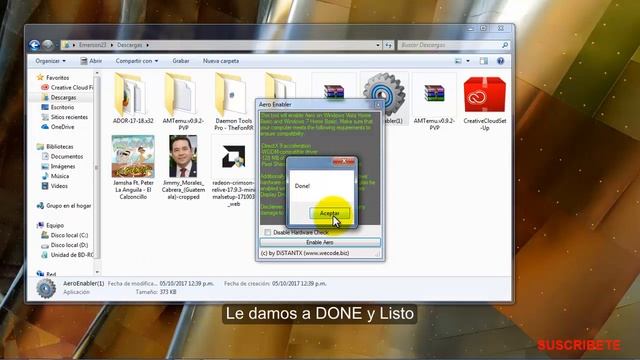Select the radeon-crimson-relive setup file
This screenshot has height=360, width=640.
tap(233, 171)
